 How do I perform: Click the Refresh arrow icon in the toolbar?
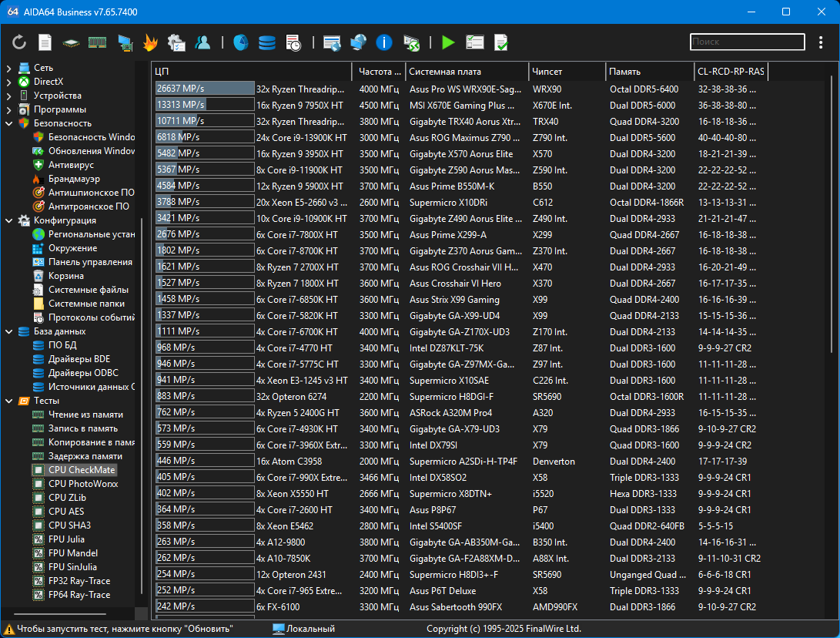tap(18, 42)
